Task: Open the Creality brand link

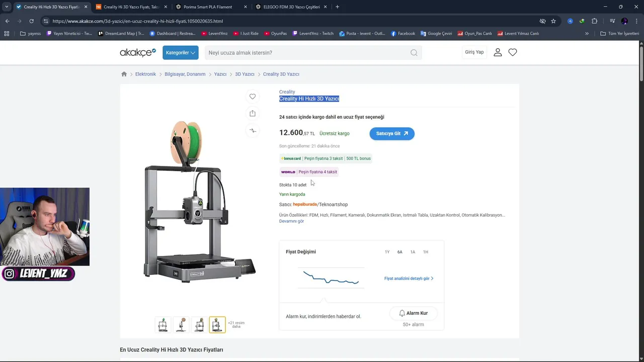Action: click(x=287, y=92)
